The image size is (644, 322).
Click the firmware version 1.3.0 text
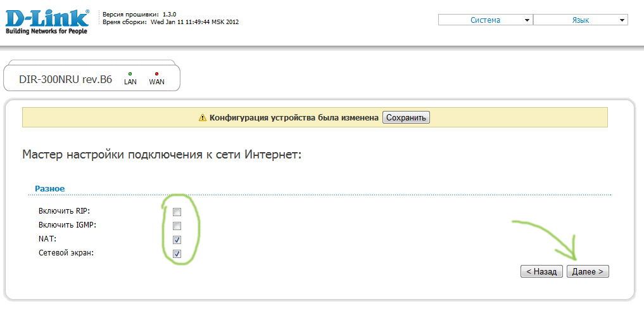tap(169, 14)
